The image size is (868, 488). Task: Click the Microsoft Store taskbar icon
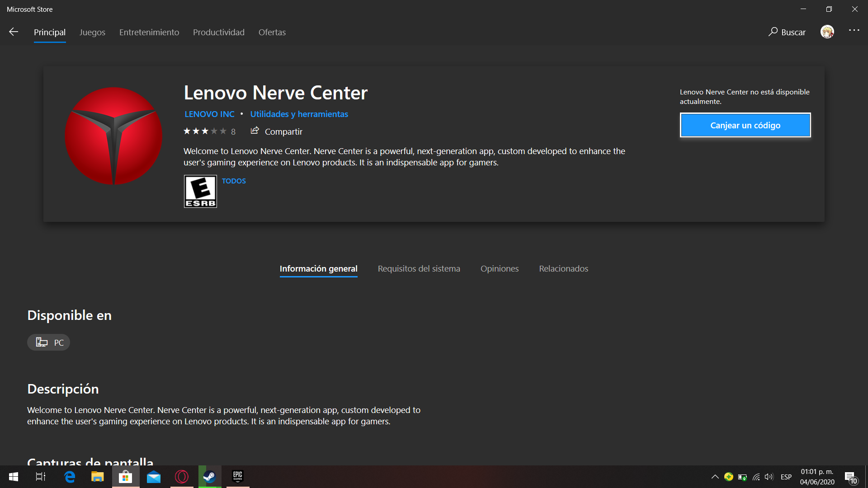click(126, 477)
